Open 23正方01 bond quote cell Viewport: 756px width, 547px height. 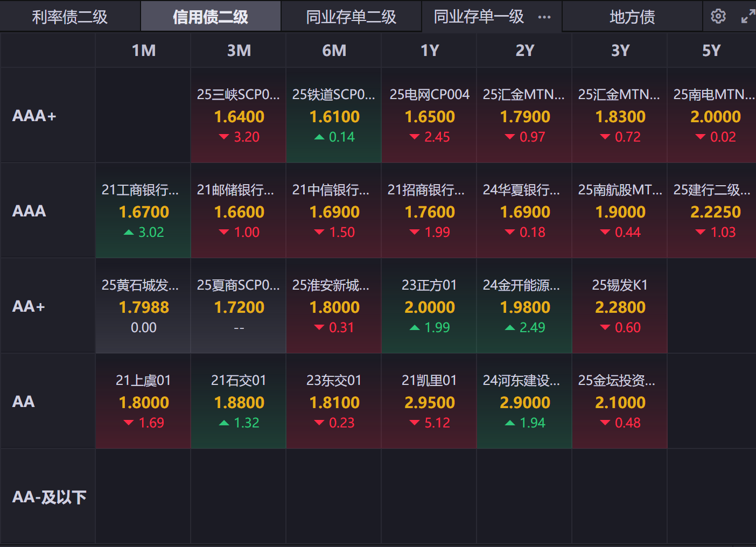(429, 306)
